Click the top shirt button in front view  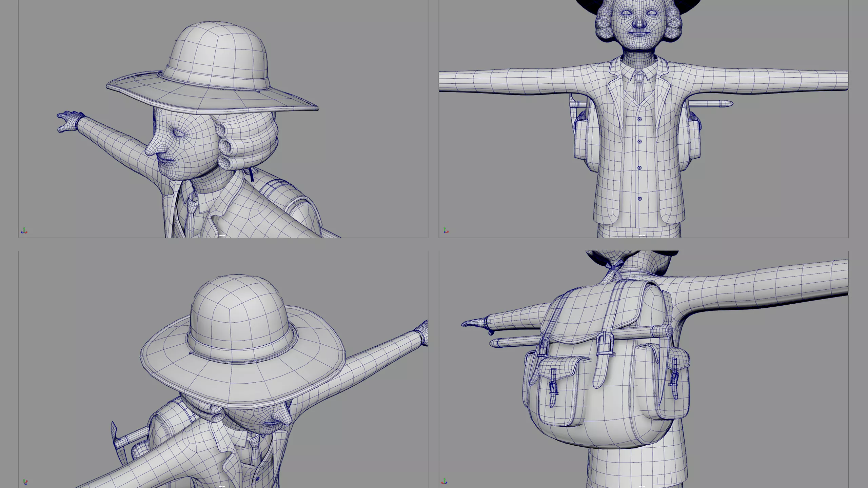point(639,119)
